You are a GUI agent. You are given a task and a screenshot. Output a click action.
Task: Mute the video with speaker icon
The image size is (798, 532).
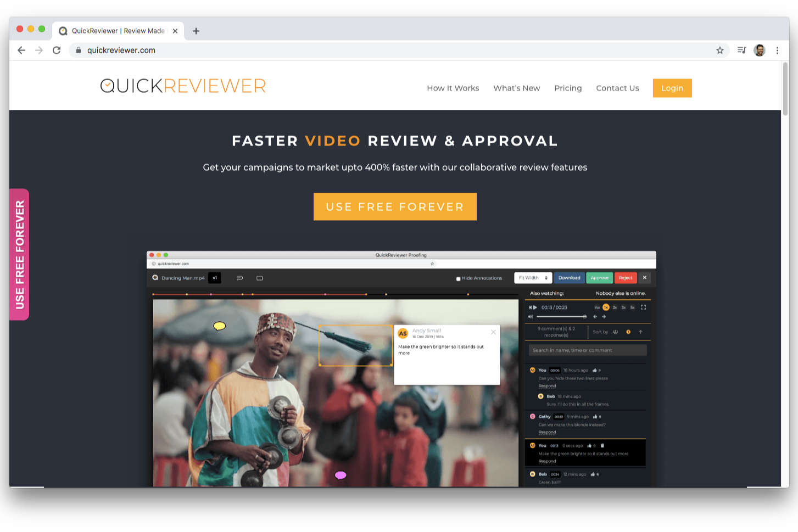pyautogui.click(x=531, y=317)
